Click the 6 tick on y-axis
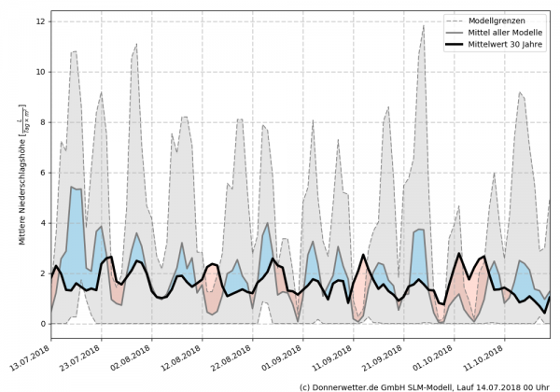The image size is (560, 392). pyautogui.click(x=41, y=173)
